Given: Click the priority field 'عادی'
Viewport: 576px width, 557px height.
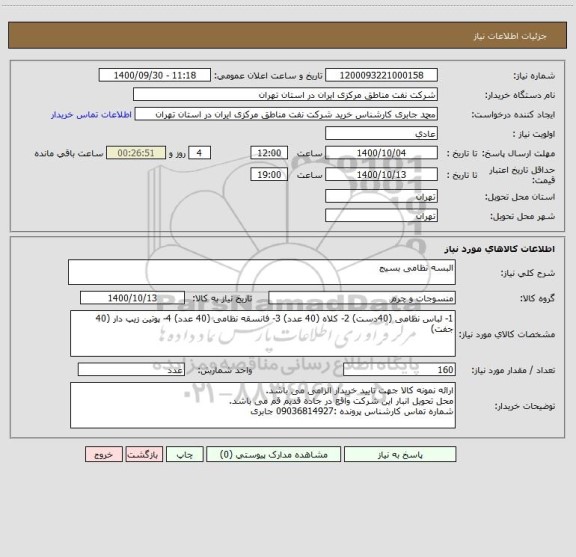Looking at the screenshot, I should 381,133.
